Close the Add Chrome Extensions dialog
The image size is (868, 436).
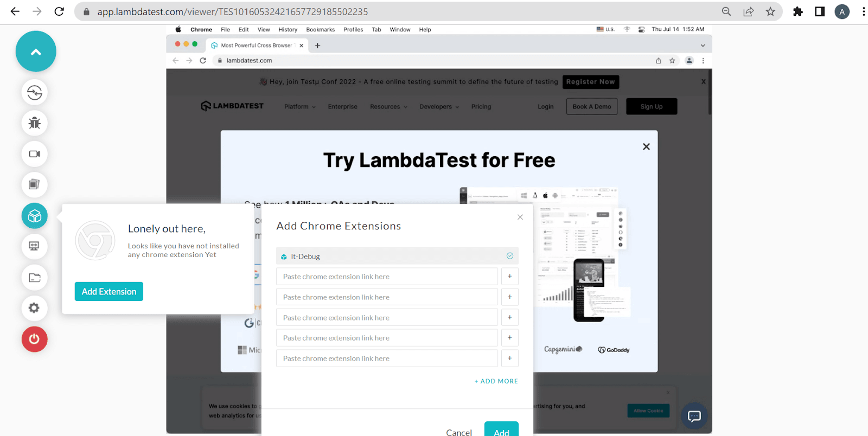click(520, 217)
